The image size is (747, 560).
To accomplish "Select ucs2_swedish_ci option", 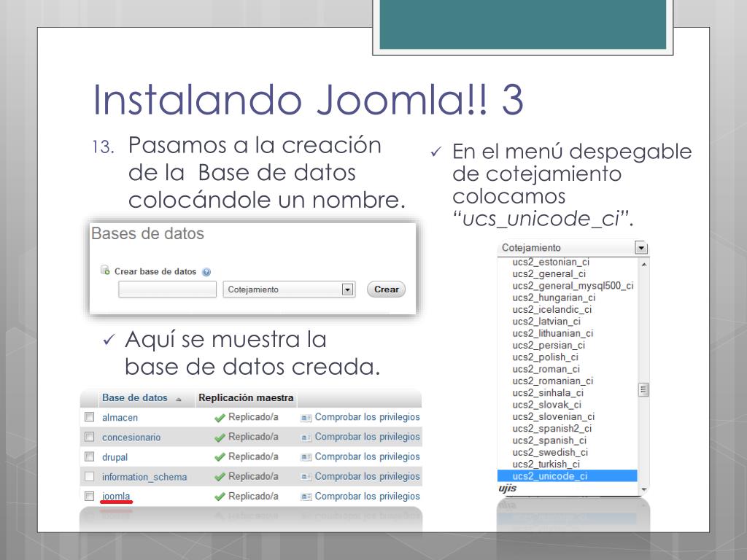I will click(x=550, y=452).
